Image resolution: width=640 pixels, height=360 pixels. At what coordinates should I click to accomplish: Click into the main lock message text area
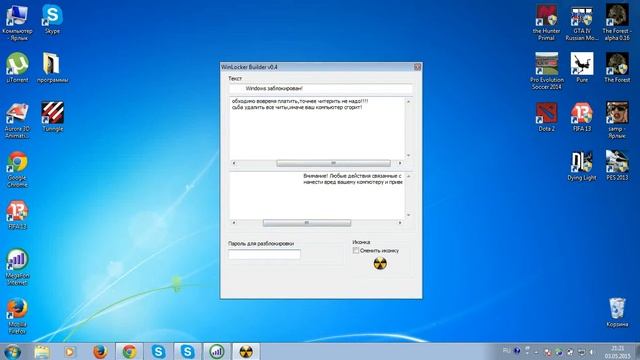pyautogui.click(x=317, y=128)
